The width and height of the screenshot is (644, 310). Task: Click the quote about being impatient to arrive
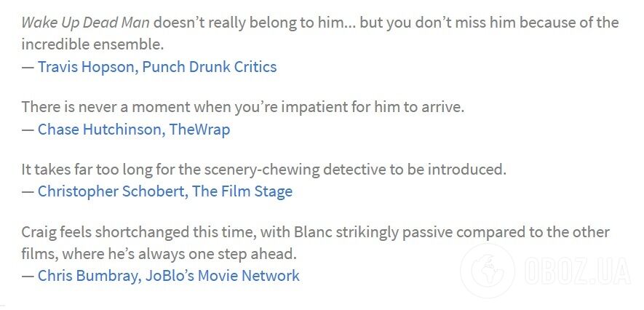(x=242, y=107)
